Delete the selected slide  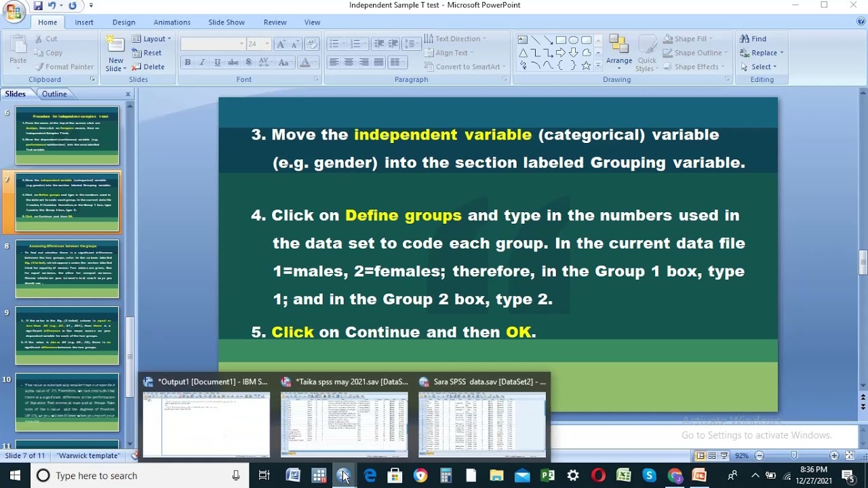coord(148,66)
